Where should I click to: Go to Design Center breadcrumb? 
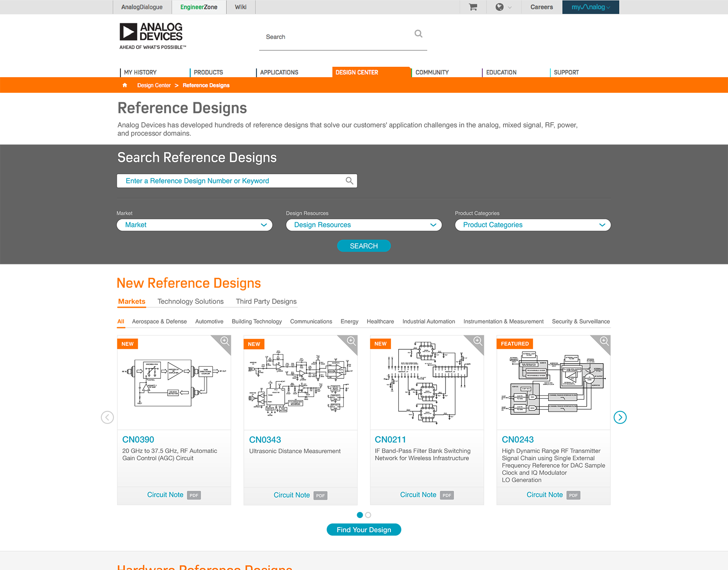pyautogui.click(x=154, y=85)
